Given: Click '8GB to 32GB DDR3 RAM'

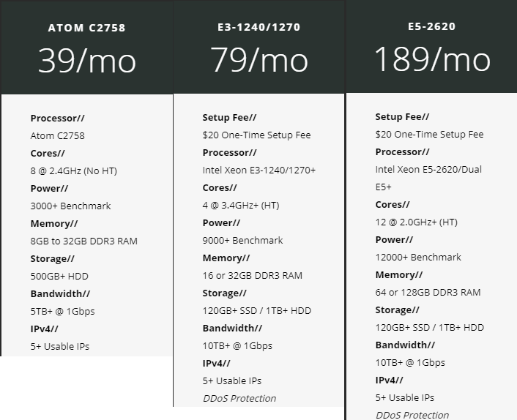Looking at the screenshot, I should (83, 241).
